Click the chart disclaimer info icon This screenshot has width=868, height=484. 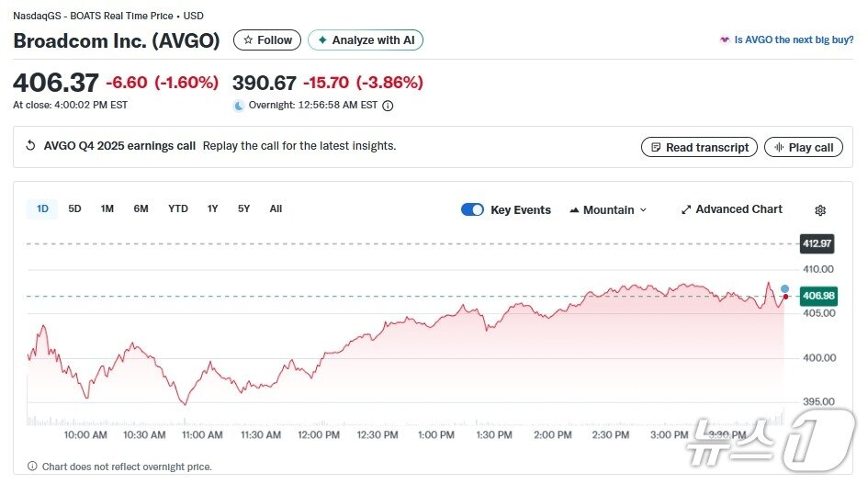[32, 467]
